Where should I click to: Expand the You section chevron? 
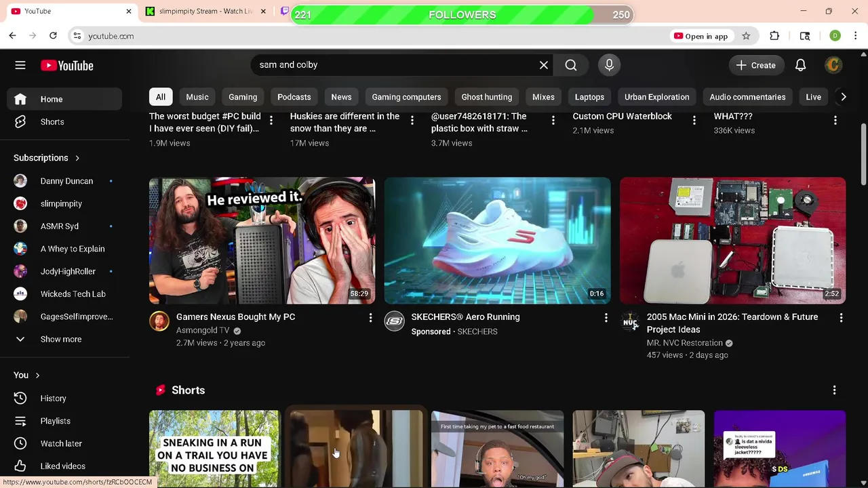[37, 375]
